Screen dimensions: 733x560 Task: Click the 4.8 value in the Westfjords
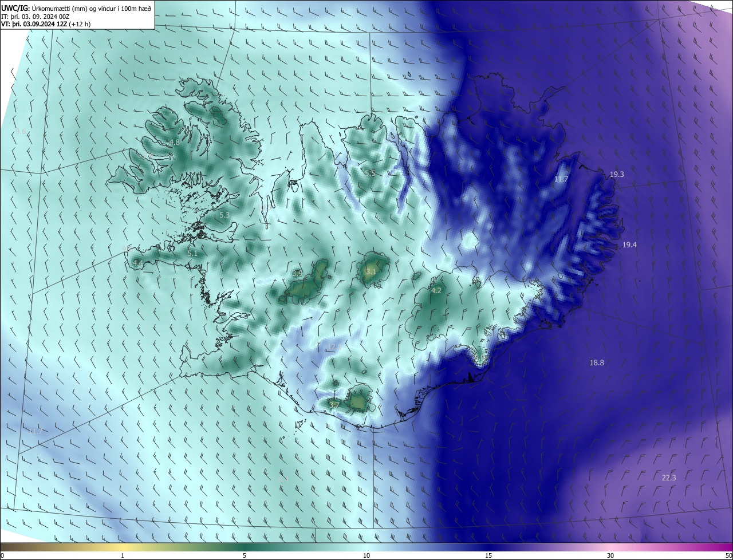pos(174,143)
